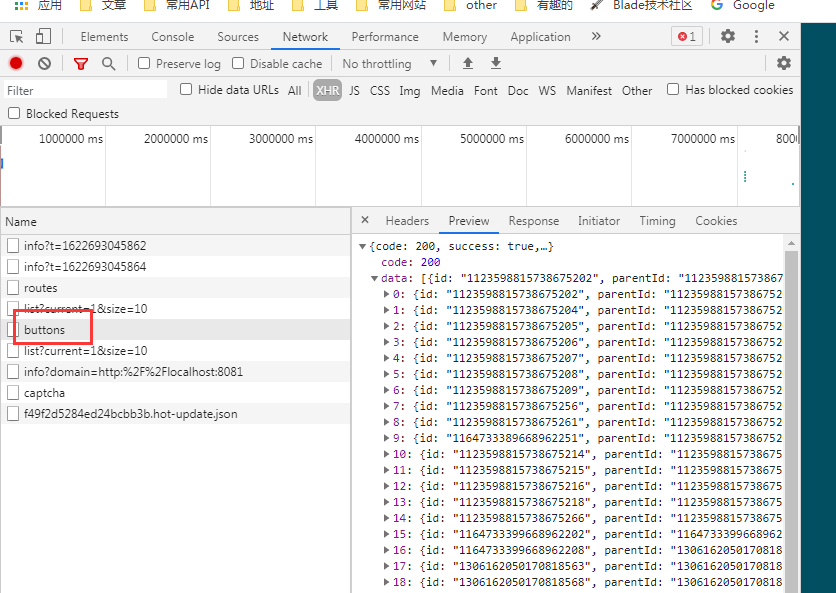
Task: Select the captcha request row
Action: (175, 393)
